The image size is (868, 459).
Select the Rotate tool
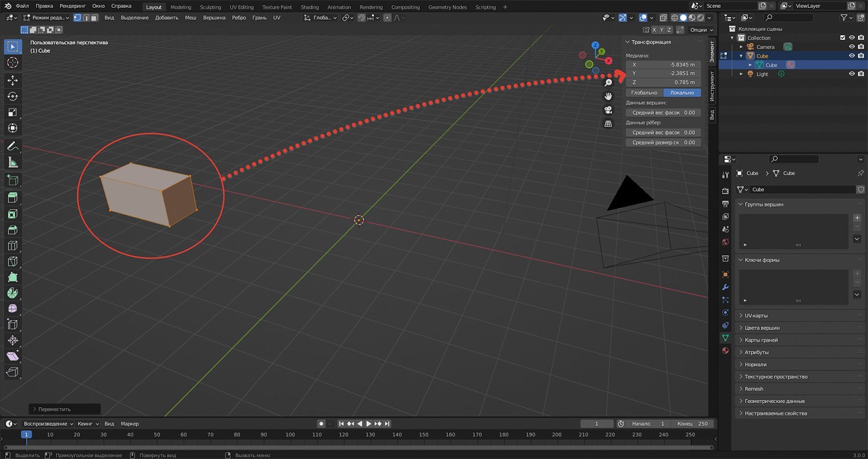pyautogui.click(x=12, y=96)
